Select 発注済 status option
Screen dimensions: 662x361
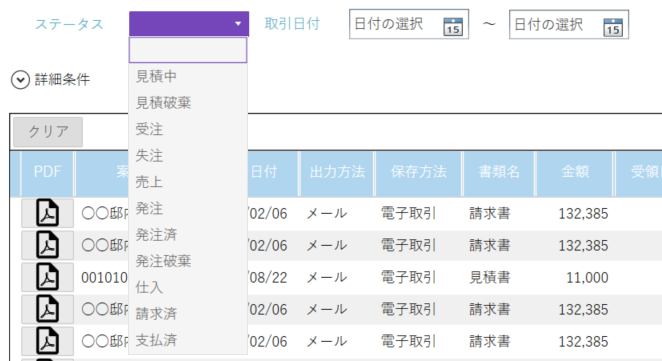(188, 235)
